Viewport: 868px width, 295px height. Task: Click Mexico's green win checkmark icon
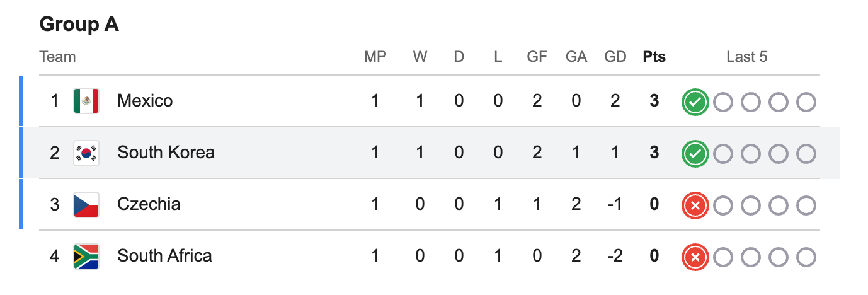click(x=695, y=101)
